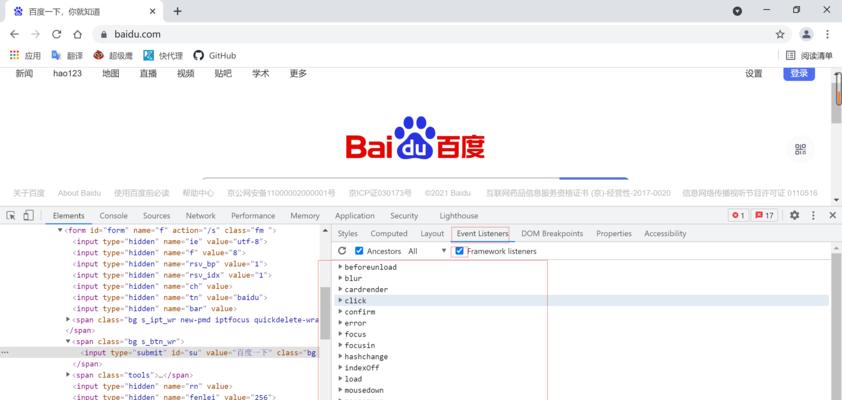Open the home page via the house icon
The width and height of the screenshot is (842, 400).
pos(77,34)
